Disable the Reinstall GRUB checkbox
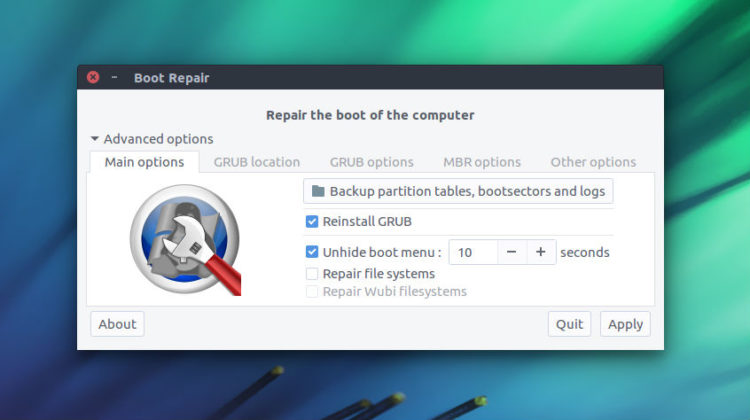This screenshot has height=420, width=750. pyautogui.click(x=312, y=221)
